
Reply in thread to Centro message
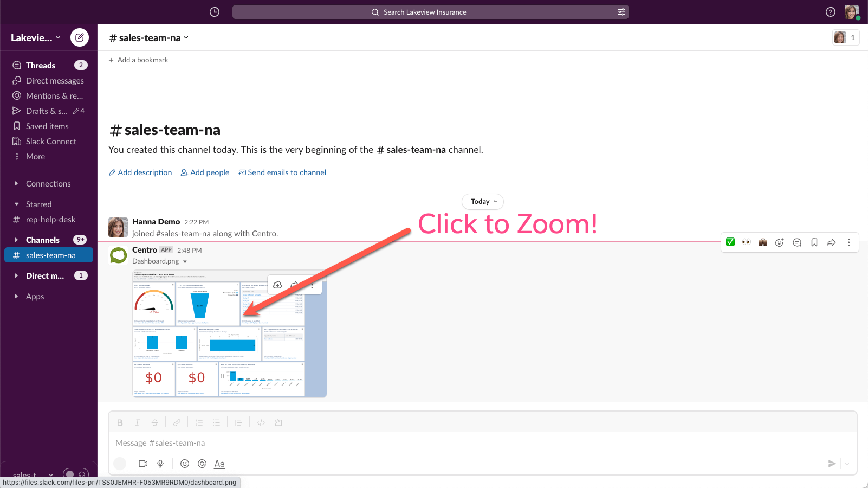(x=797, y=242)
